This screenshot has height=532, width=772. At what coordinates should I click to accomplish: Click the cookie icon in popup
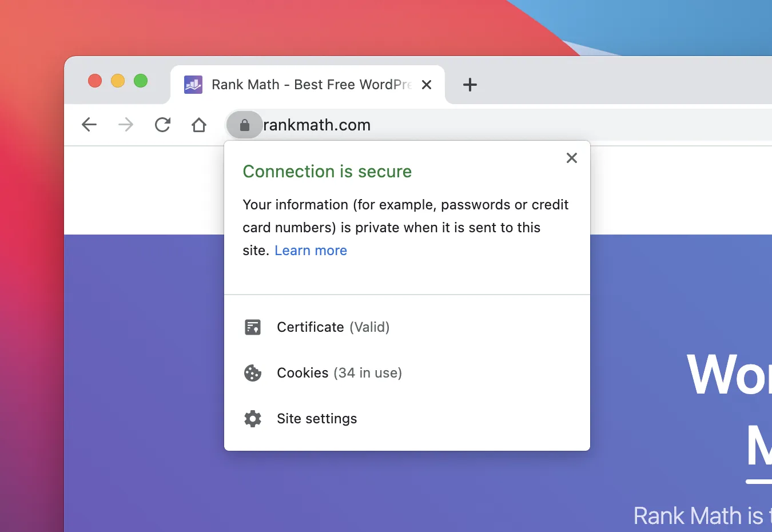click(x=253, y=373)
